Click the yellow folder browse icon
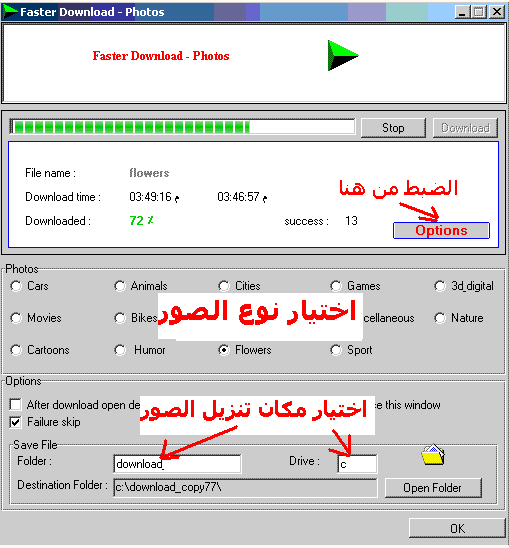Image resolution: width=509 pixels, height=548 pixels. [433, 455]
